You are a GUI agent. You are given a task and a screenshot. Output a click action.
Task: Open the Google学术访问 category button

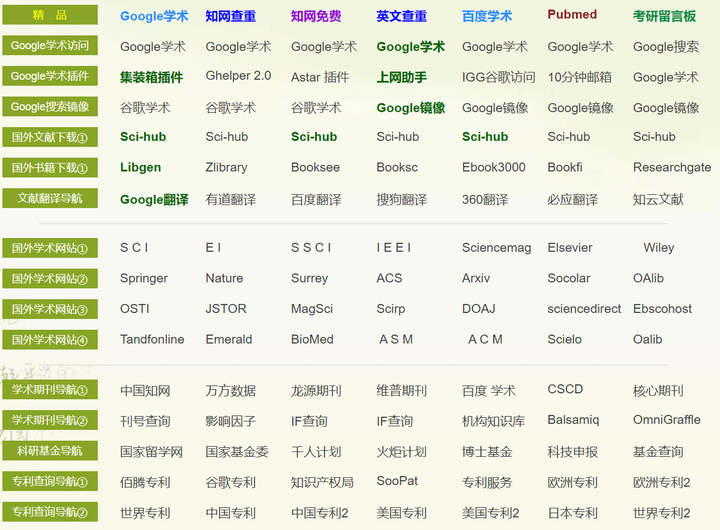click(50, 45)
